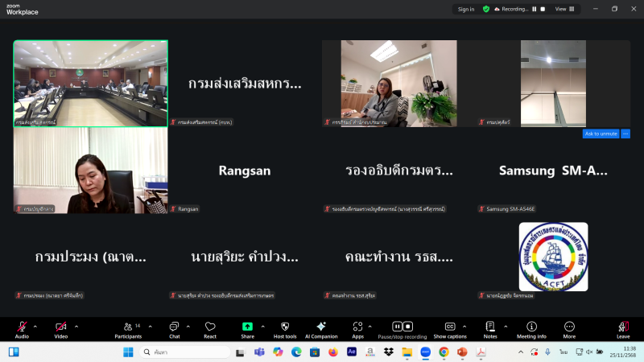The height and width of the screenshot is (362, 644).
Task: Start screen sharing with Share button
Action: 247,328
